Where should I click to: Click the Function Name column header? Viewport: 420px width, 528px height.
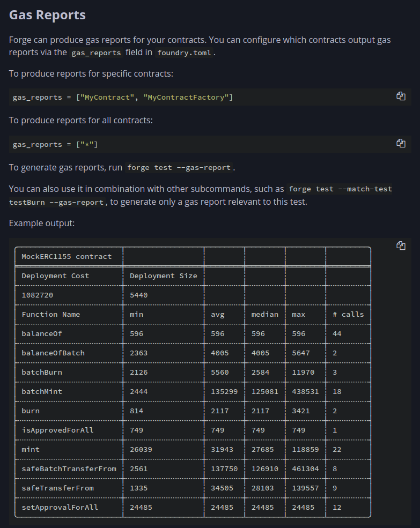tap(51, 315)
